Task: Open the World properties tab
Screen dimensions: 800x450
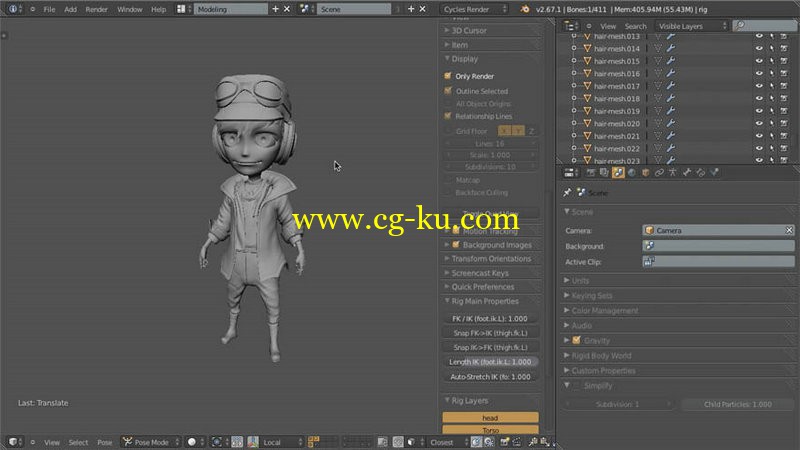Action: 632,173
